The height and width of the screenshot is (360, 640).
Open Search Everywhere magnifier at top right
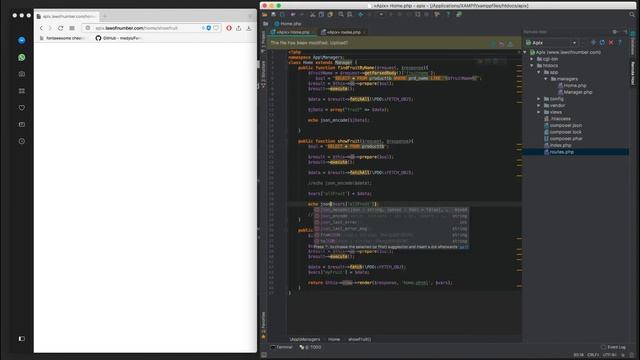point(632,14)
